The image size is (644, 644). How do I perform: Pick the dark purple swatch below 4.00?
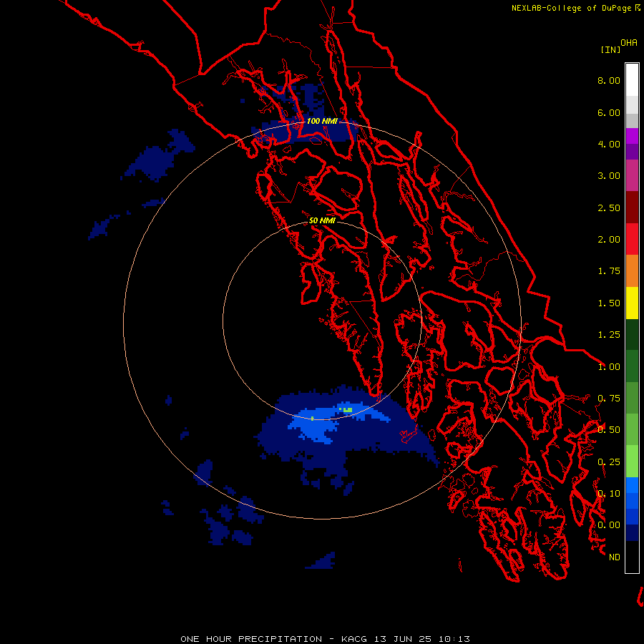click(x=632, y=152)
